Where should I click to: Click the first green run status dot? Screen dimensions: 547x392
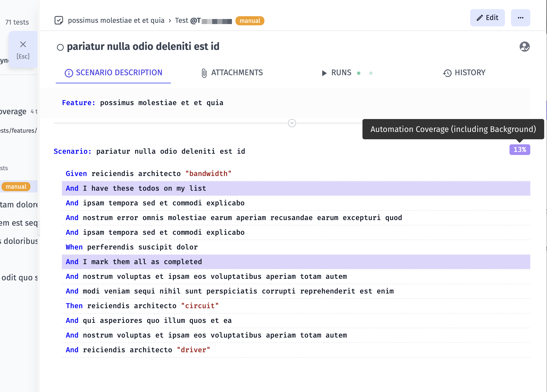(x=359, y=73)
